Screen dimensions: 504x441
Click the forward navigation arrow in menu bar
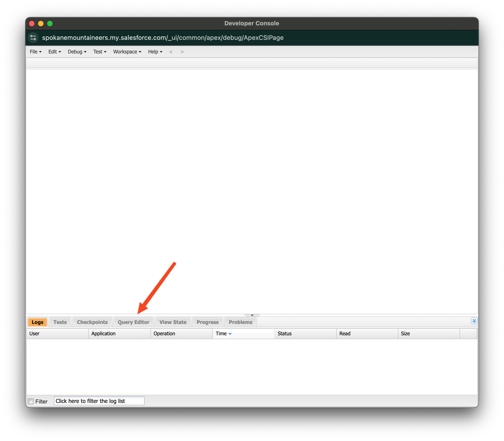[x=182, y=52]
